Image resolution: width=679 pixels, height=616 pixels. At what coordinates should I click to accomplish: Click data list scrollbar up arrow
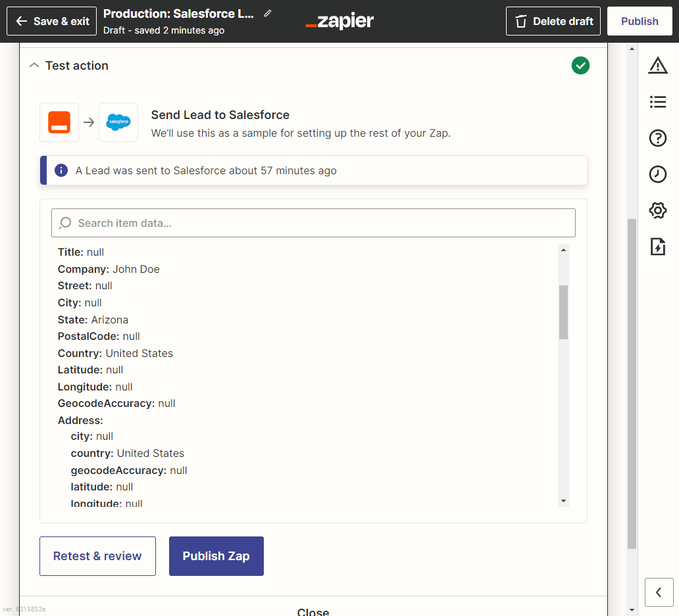pyautogui.click(x=563, y=250)
